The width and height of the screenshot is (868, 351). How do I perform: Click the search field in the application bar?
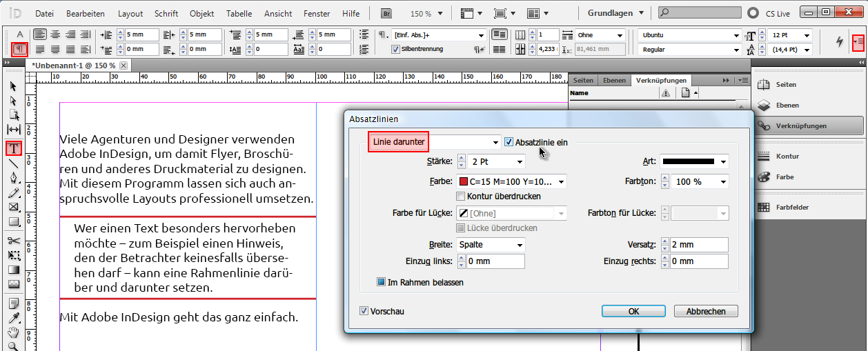699,12
